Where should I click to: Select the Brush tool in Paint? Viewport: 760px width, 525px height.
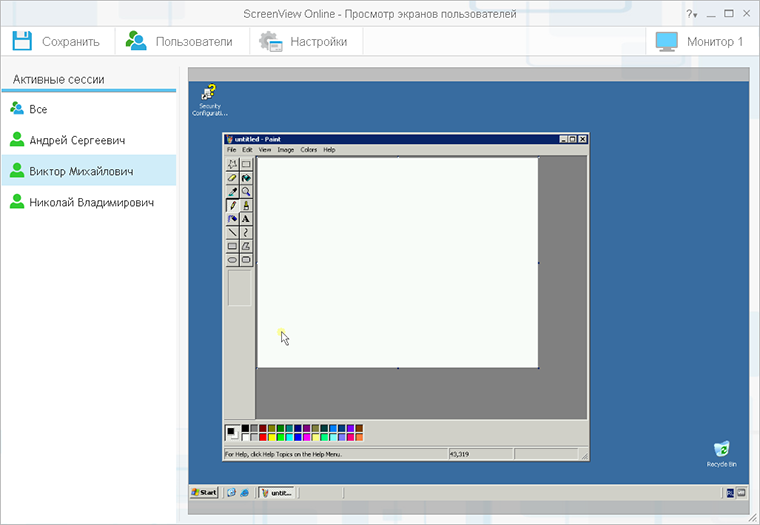pos(246,205)
